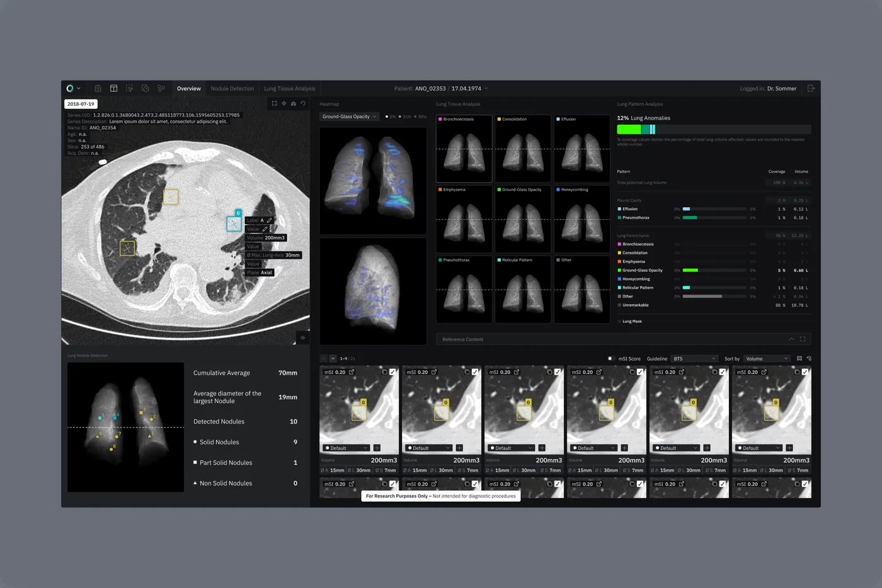This screenshot has height=588, width=882.
Task: Open the history clock icon in the top toolbar
Action: (x=145, y=88)
